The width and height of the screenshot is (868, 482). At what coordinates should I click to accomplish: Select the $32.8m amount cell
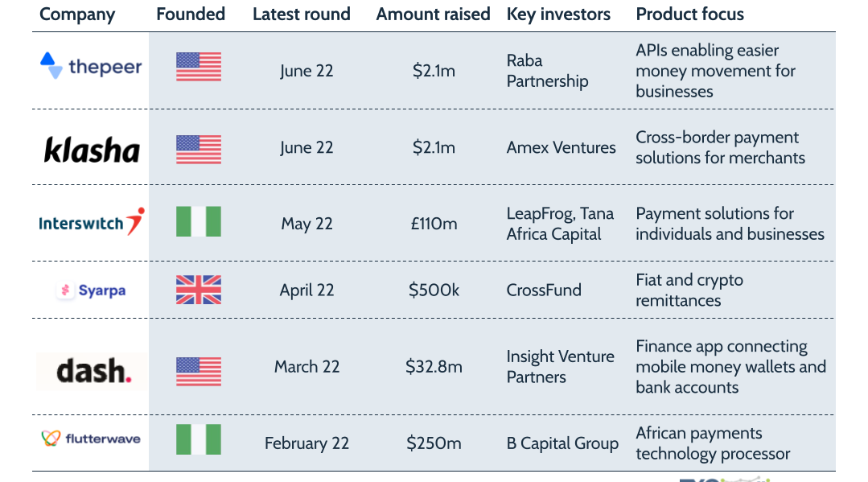[434, 367]
